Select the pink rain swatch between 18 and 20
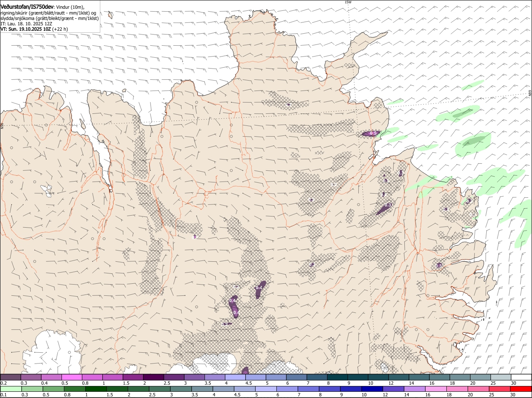 point(457,389)
